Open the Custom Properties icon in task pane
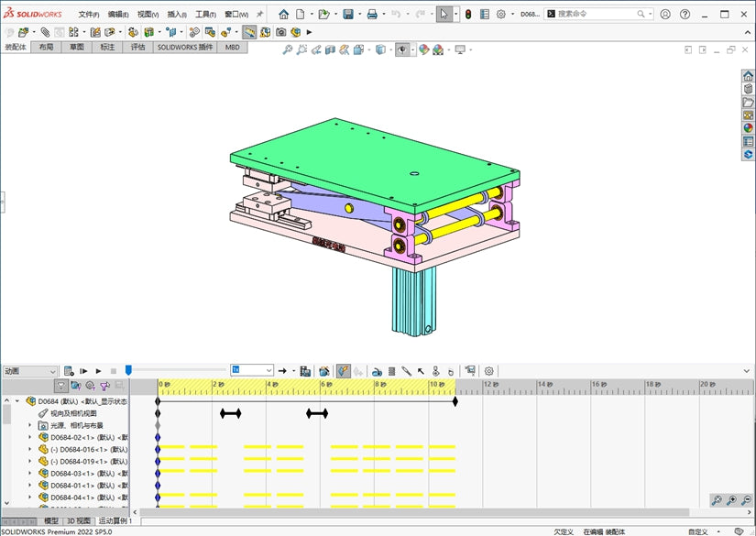 coord(748,141)
